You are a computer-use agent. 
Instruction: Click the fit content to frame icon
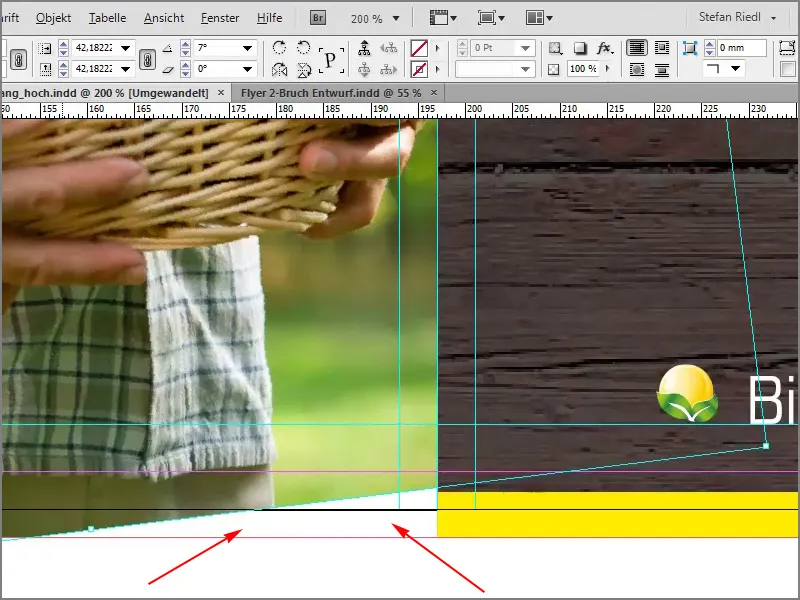(x=787, y=48)
